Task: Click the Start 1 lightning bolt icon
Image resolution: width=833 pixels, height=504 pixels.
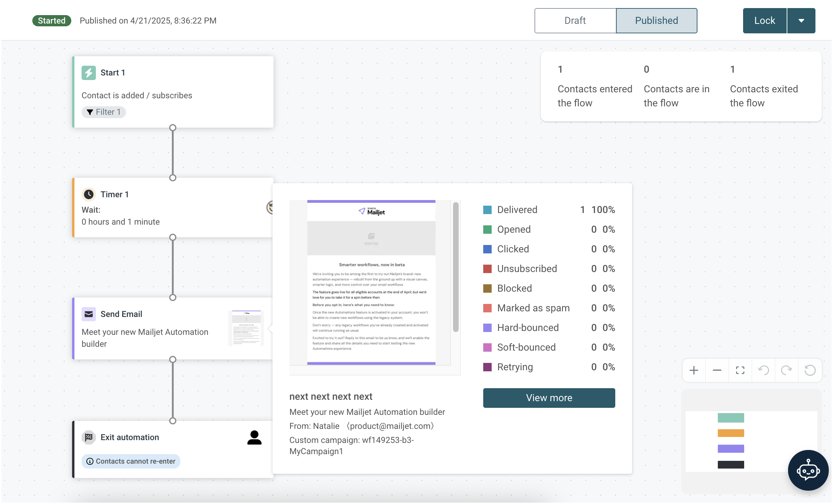Action: (88, 73)
